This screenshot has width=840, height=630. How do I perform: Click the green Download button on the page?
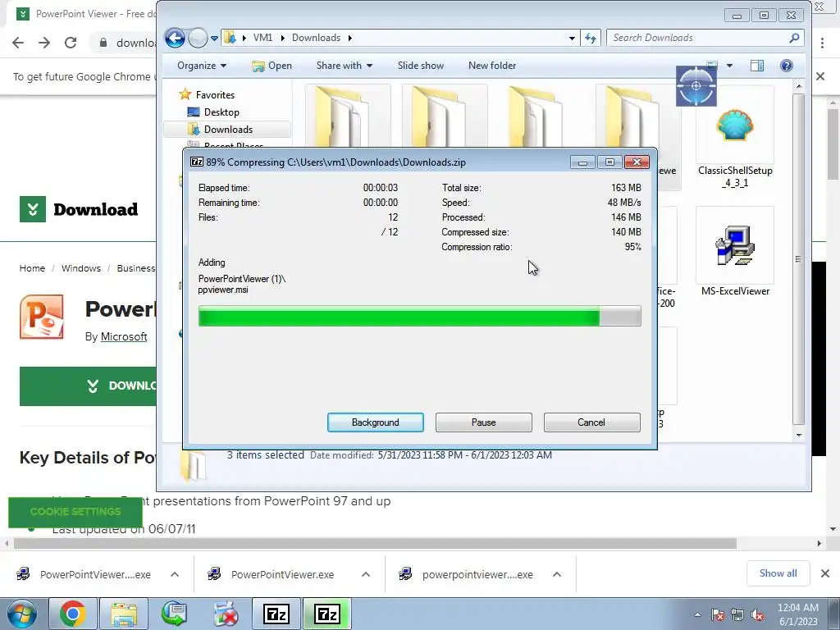pyautogui.click(x=89, y=386)
